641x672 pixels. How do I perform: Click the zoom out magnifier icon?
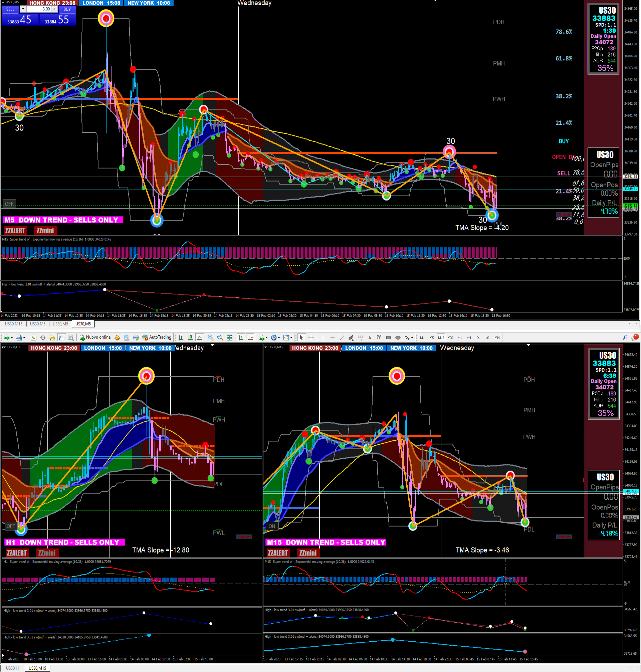point(220,338)
